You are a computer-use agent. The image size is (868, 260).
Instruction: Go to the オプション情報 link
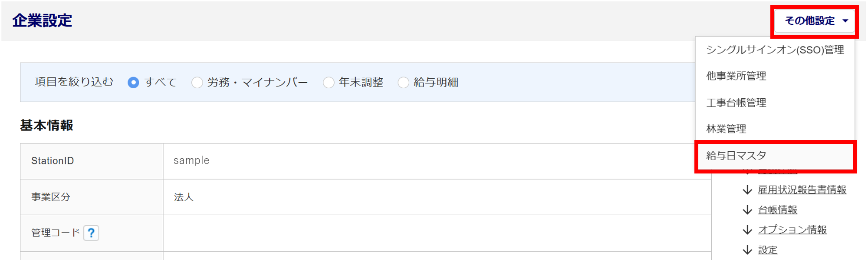(792, 230)
